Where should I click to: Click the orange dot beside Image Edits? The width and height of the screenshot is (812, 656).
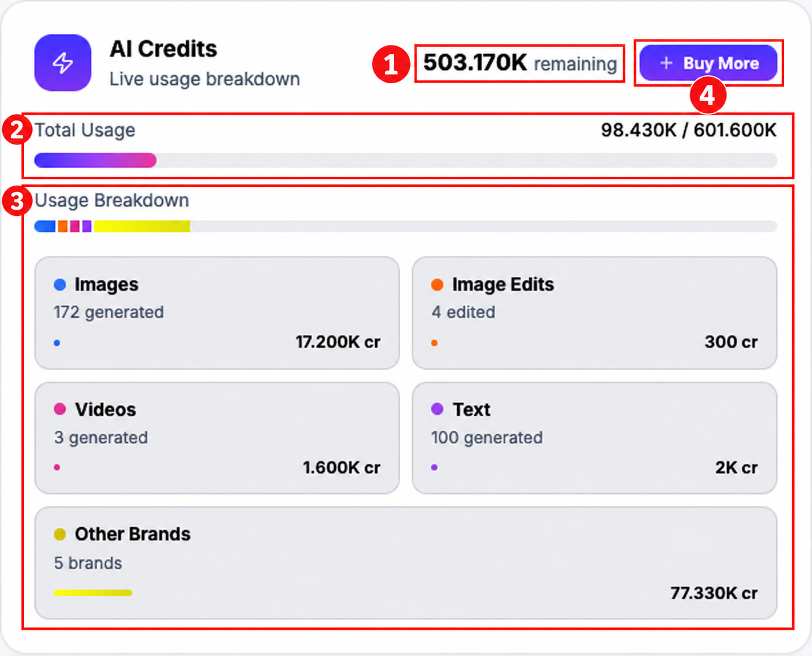pos(437,285)
